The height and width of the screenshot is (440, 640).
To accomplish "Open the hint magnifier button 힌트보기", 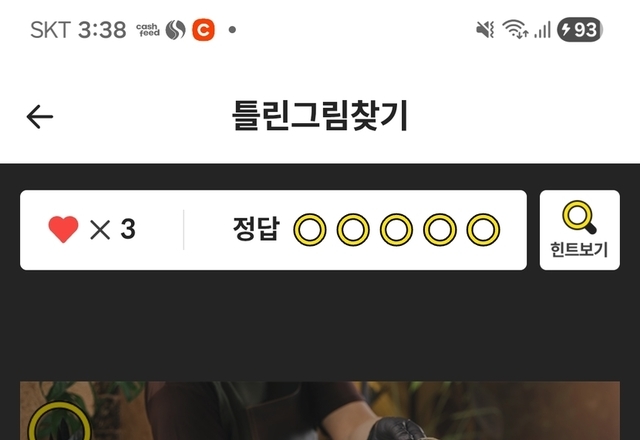I will 579,230.
